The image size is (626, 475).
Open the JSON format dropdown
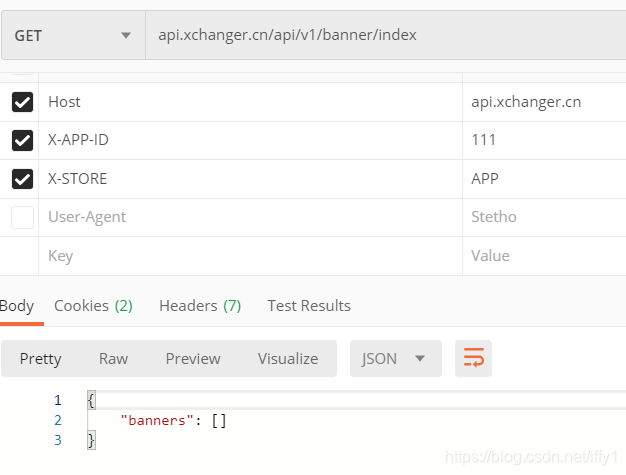pyautogui.click(x=396, y=358)
